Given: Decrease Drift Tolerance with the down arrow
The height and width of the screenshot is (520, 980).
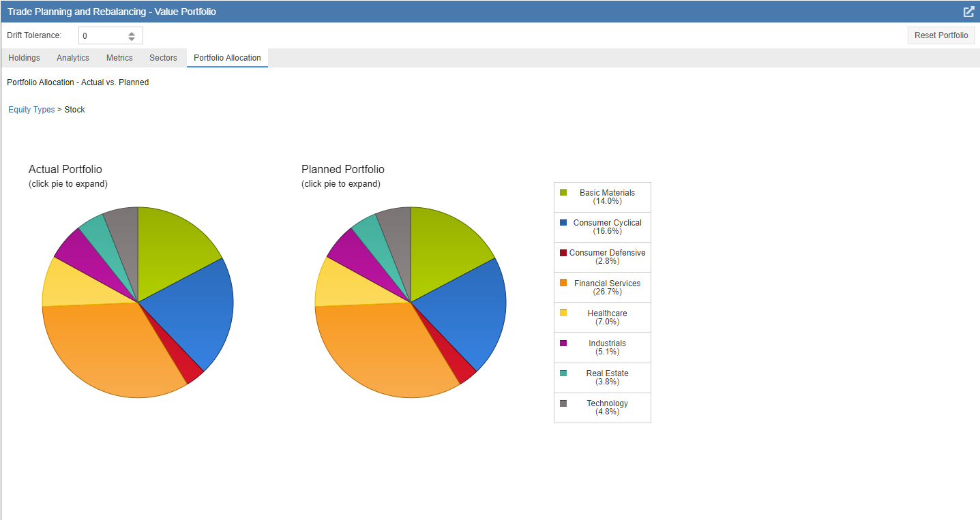Looking at the screenshot, I should point(132,39).
